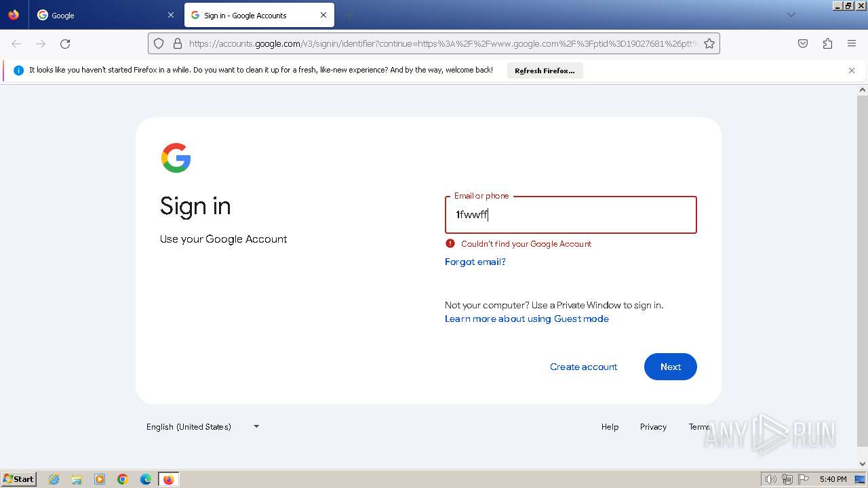Select the Sign in - Google Accounts tab
The height and width of the screenshot is (488, 868).
[x=260, y=15]
